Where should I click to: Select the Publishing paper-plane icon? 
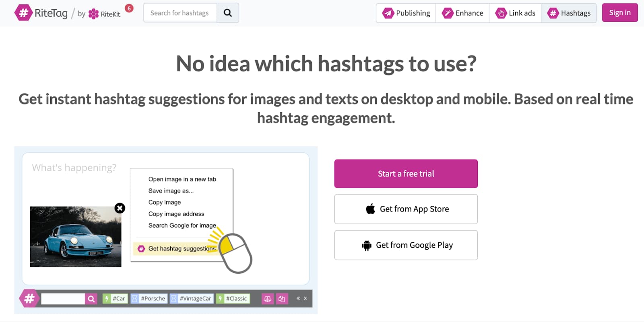(388, 12)
